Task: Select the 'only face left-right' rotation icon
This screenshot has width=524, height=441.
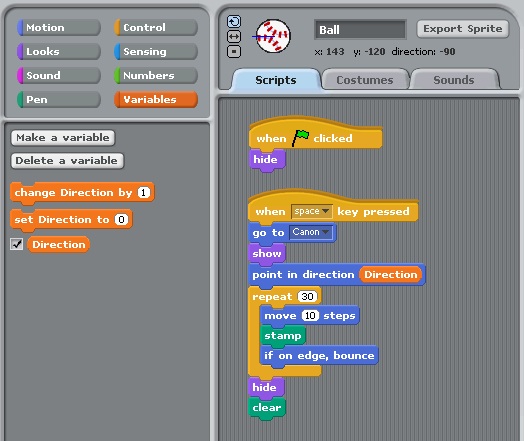Action: (x=234, y=36)
